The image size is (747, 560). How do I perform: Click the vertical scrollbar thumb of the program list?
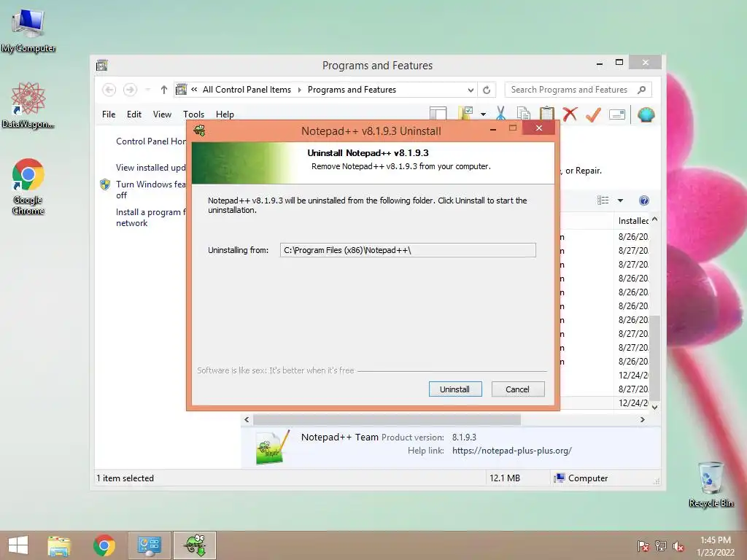click(x=655, y=357)
